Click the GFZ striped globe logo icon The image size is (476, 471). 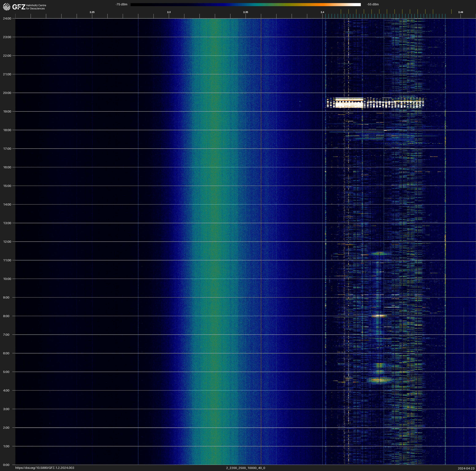click(x=7, y=7)
